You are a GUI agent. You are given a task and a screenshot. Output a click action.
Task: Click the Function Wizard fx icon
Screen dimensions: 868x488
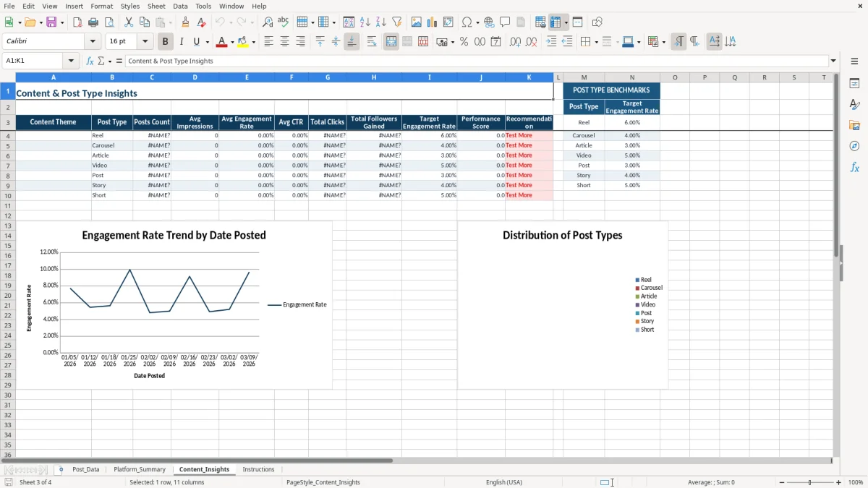(90, 61)
